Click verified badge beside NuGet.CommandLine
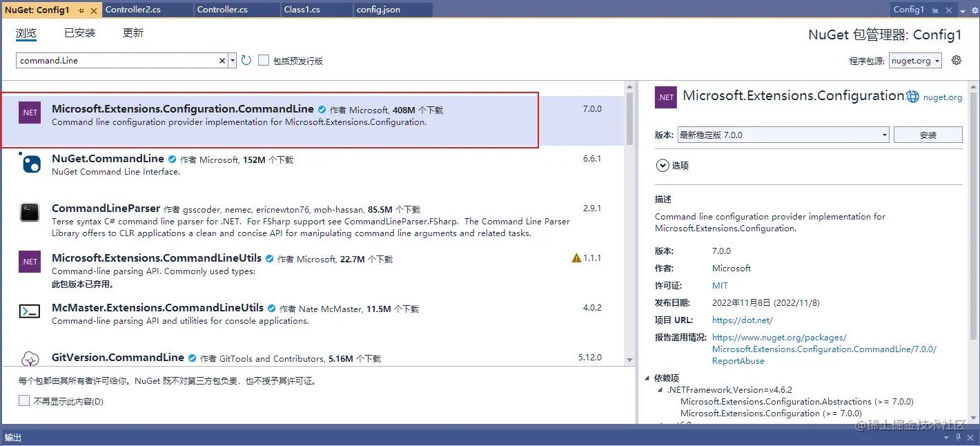980x446 pixels. coord(172,159)
